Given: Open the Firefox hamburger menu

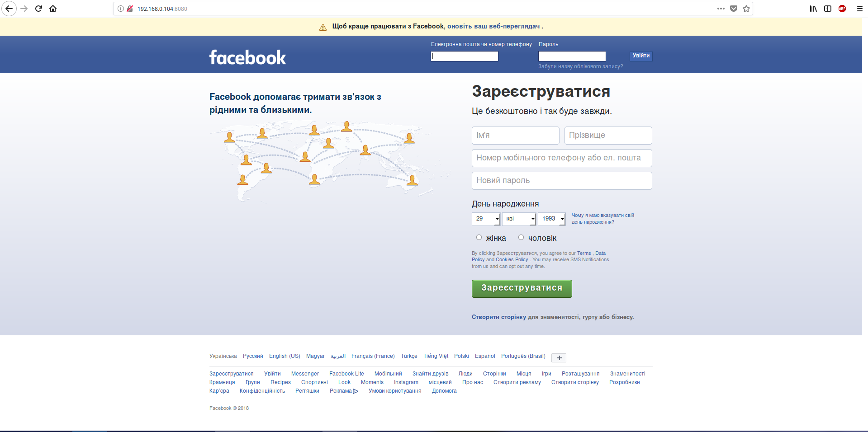Looking at the screenshot, I should pyautogui.click(x=860, y=9).
